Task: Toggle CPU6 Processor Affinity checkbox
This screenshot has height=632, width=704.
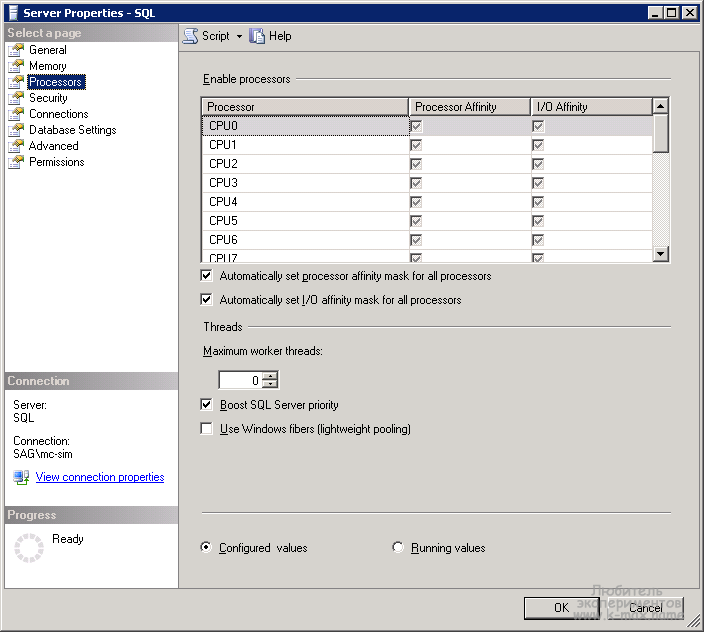Action: tap(416, 240)
